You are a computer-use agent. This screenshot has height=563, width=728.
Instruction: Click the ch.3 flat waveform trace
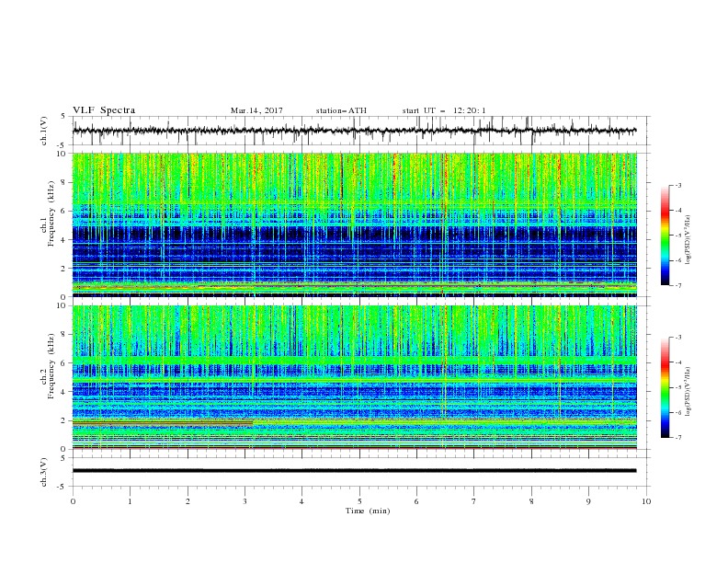tap(354, 471)
